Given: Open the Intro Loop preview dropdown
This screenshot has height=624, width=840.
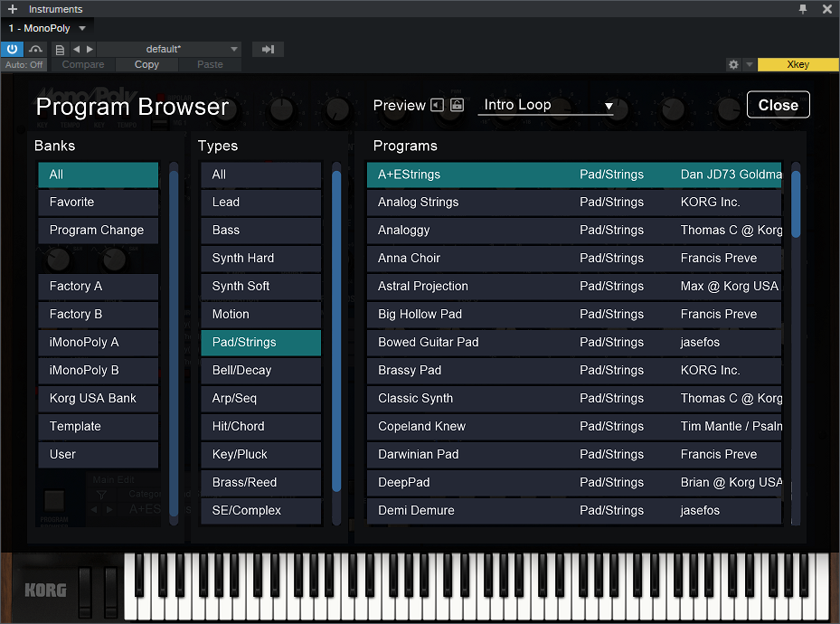Looking at the screenshot, I should point(546,105).
